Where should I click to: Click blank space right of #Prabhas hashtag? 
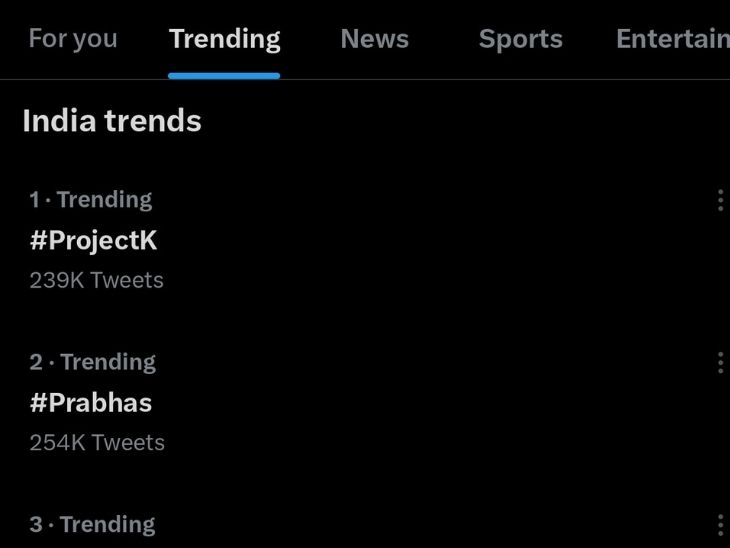point(430,403)
